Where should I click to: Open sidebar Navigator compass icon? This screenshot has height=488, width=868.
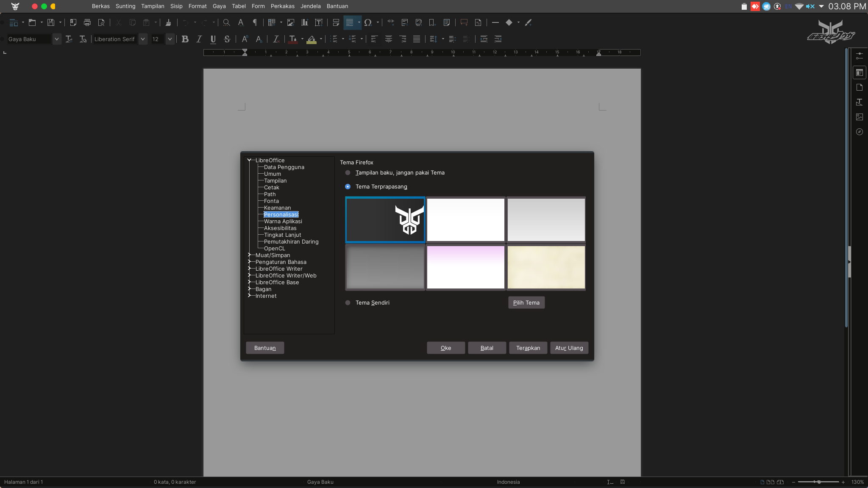(859, 132)
